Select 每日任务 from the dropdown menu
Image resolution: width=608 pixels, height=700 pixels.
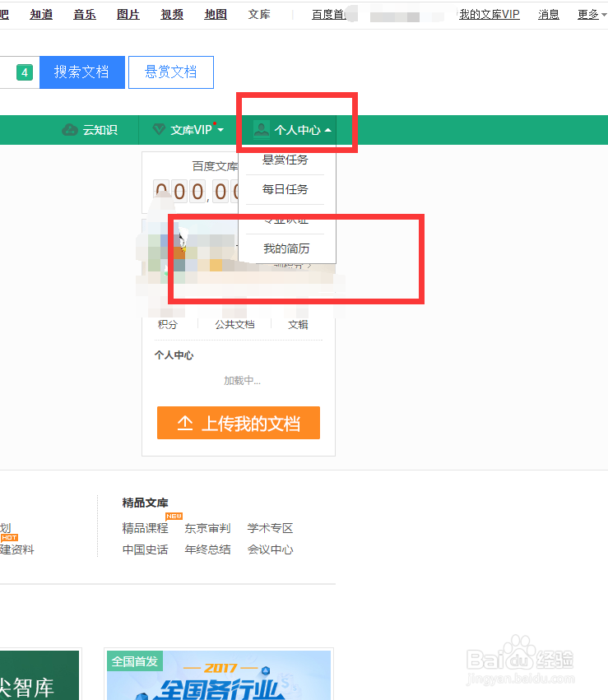click(285, 189)
